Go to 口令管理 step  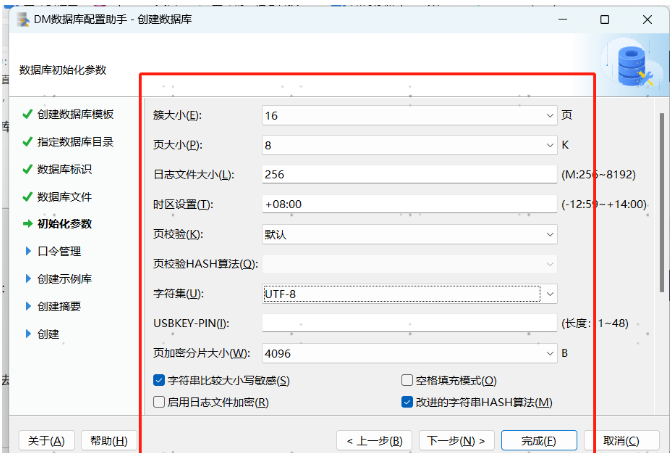(59, 251)
